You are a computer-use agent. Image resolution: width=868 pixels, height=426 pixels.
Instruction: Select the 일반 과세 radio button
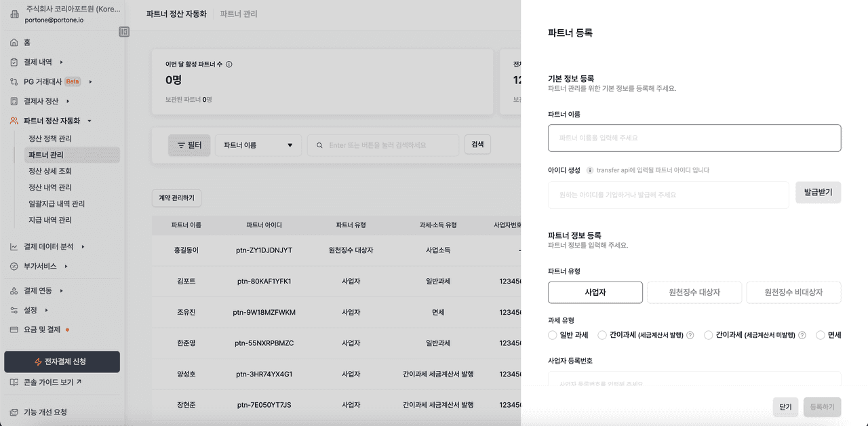coord(553,335)
